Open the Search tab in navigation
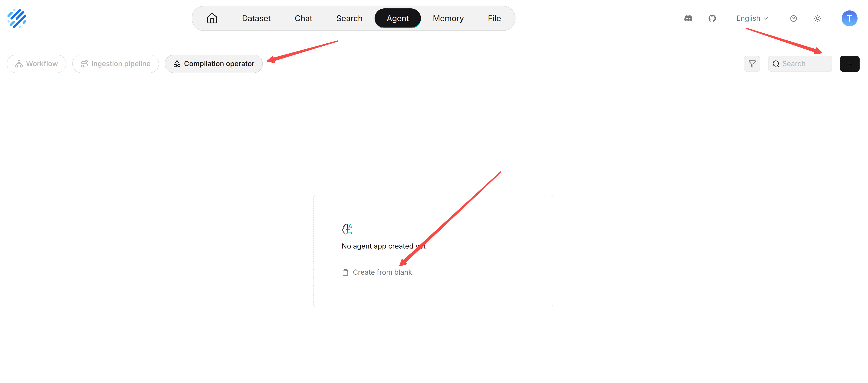Screen dimensions: 868x383 (349, 18)
